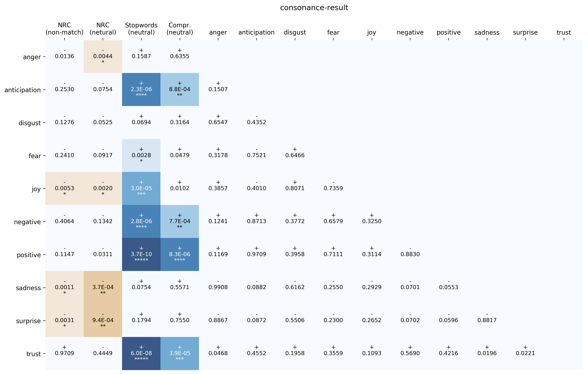588x375 pixels.
Task: Click the 3.0E-05 cell in joy row
Action: pyautogui.click(x=141, y=188)
